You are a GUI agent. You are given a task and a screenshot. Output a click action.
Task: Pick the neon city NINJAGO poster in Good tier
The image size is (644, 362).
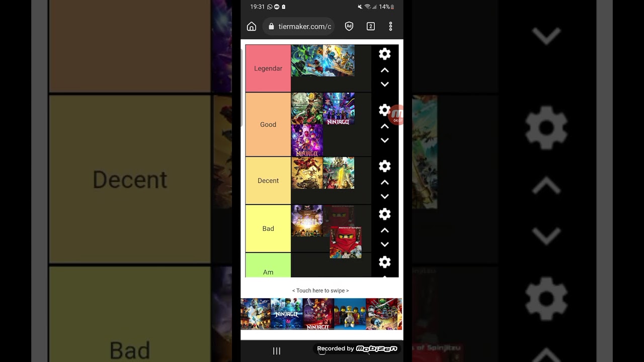(339, 108)
